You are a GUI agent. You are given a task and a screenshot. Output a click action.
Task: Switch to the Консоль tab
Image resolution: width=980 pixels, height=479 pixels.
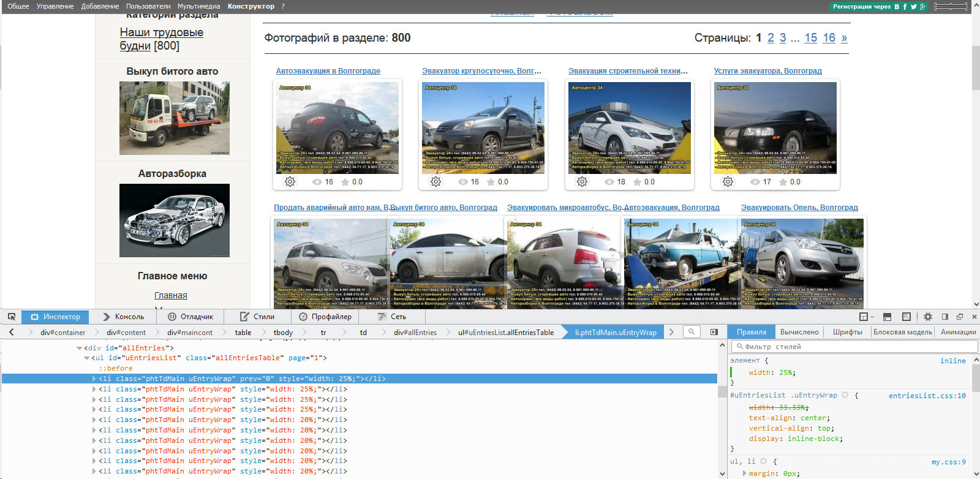coord(123,317)
